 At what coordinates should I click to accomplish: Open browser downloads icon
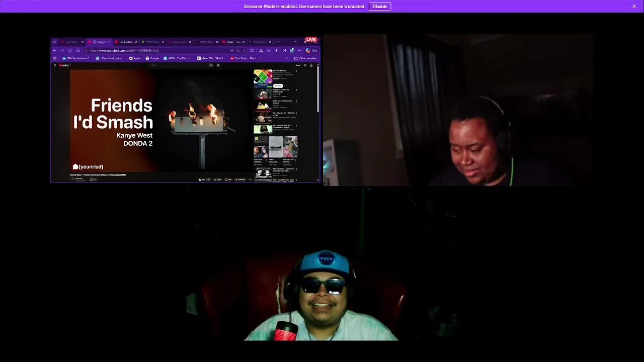pyautogui.click(x=276, y=50)
